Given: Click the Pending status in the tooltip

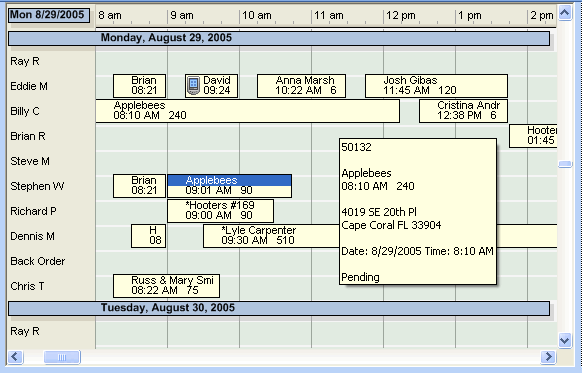Looking at the screenshot, I should pyautogui.click(x=360, y=277).
